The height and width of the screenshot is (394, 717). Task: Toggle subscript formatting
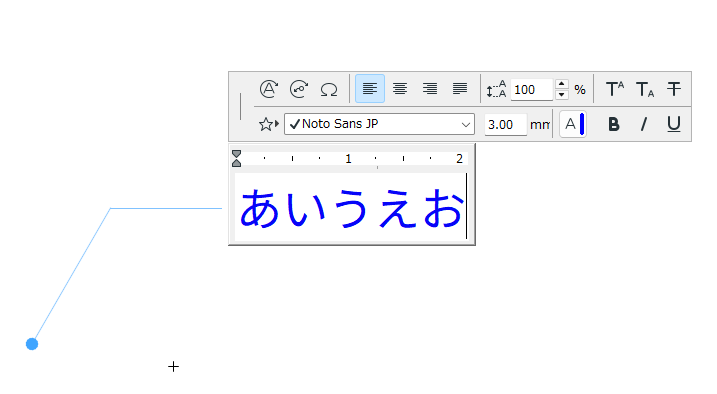click(x=645, y=89)
